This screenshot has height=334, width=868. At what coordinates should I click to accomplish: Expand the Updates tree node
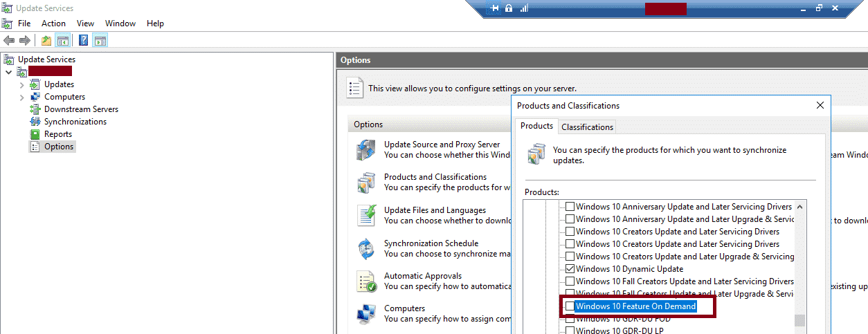[21, 84]
